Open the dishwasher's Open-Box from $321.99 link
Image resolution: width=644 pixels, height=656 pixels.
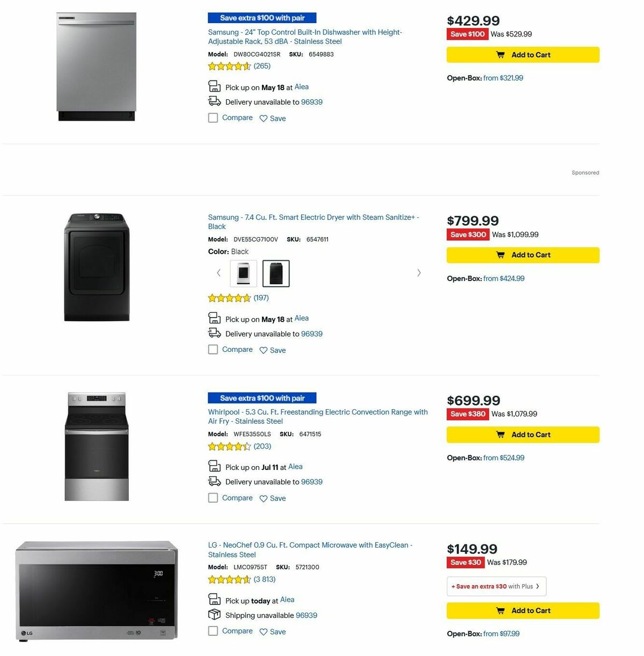(x=502, y=78)
